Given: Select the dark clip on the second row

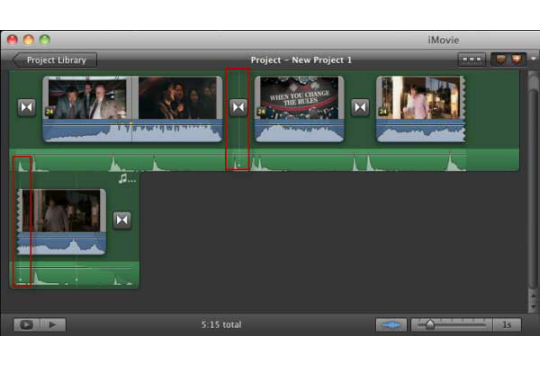Looking at the screenshot, I should (61, 222).
